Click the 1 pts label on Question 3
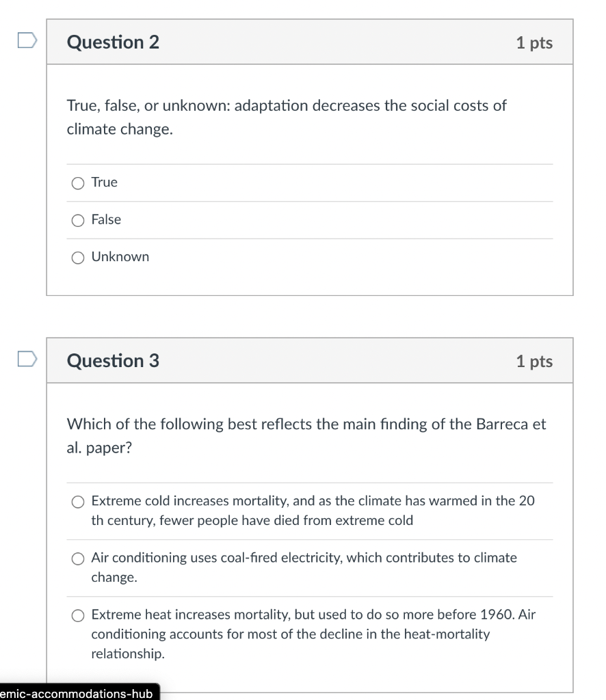Image resolution: width=606 pixels, height=700 pixels. (x=534, y=361)
